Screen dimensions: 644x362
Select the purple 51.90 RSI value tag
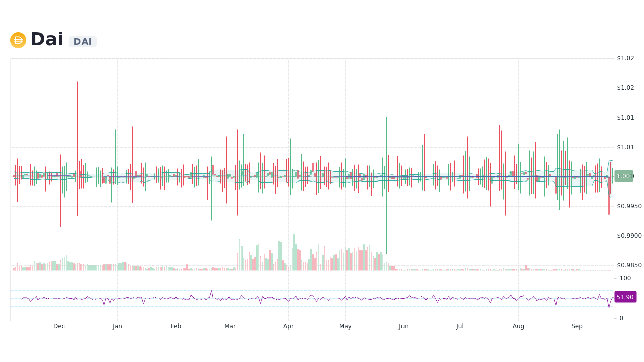pos(625,297)
